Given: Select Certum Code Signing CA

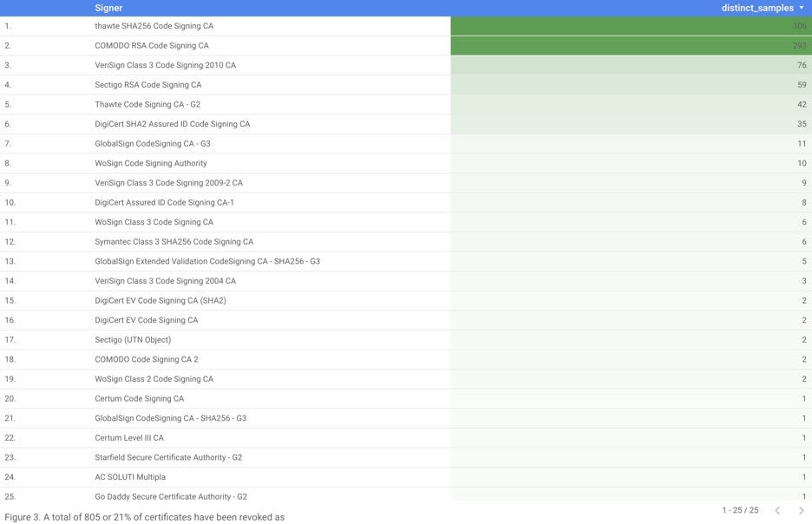Looking at the screenshot, I should pyautogui.click(x=140, y=399).
